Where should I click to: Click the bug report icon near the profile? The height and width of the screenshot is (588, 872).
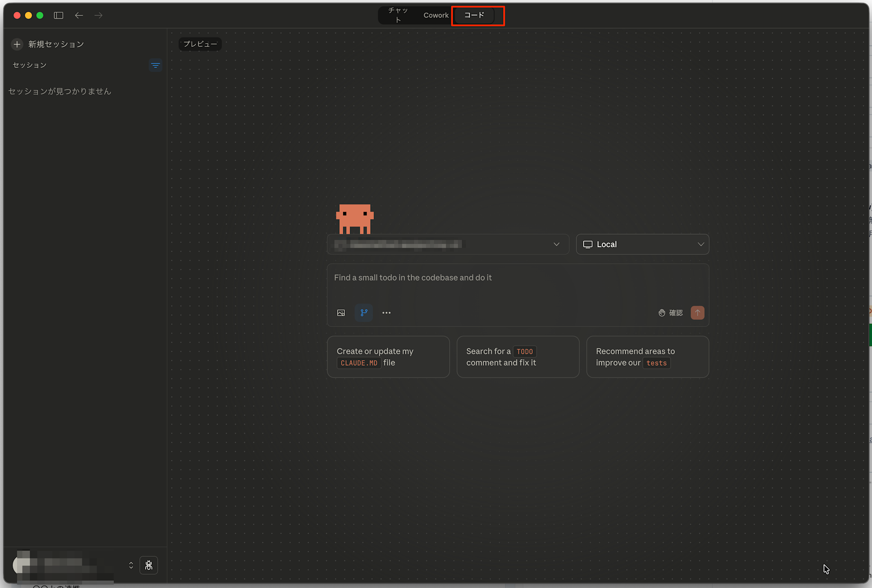tap(149, 565)
